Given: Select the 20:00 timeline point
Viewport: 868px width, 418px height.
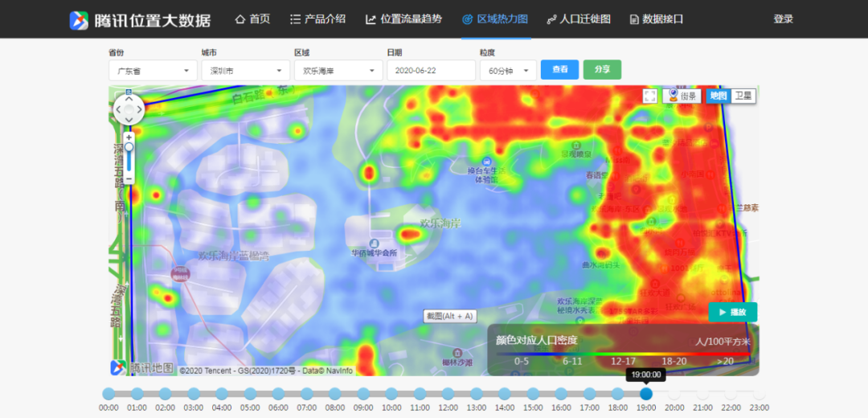Looking at the screenshot, I should click(674, 394).
